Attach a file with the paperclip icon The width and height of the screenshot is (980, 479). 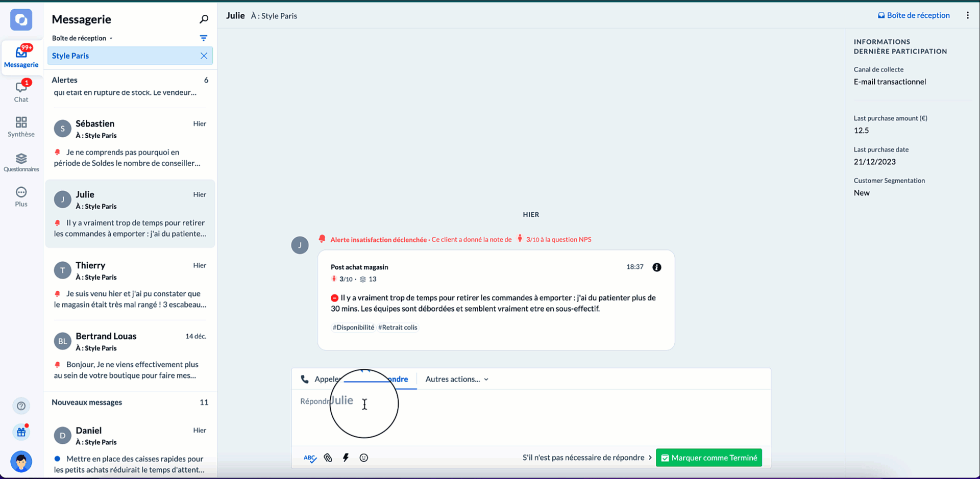point(328,458)
